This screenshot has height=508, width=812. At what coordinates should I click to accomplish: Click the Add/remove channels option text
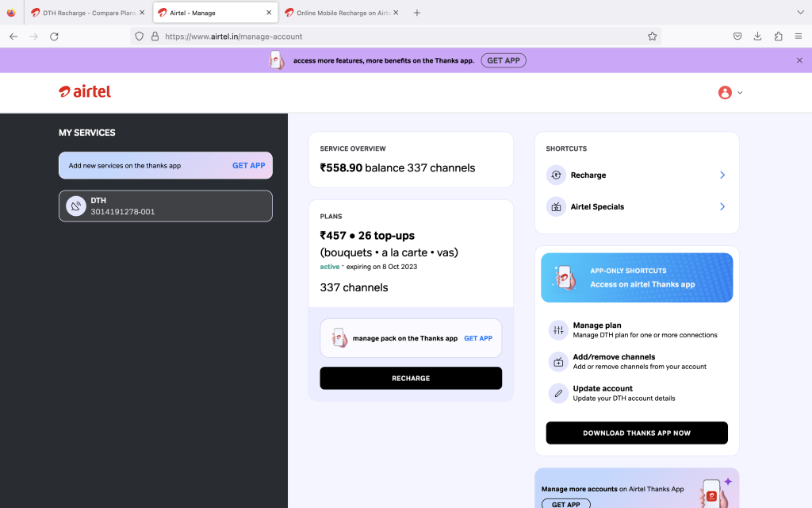(x=640, y=362)
